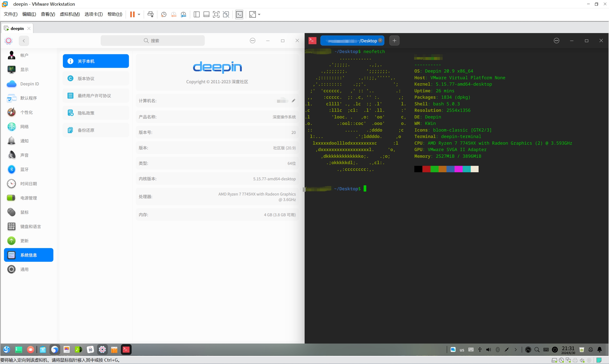Open the 查看(V) menu
This screenshot has height=364, width=609.
tap(48, 14)
